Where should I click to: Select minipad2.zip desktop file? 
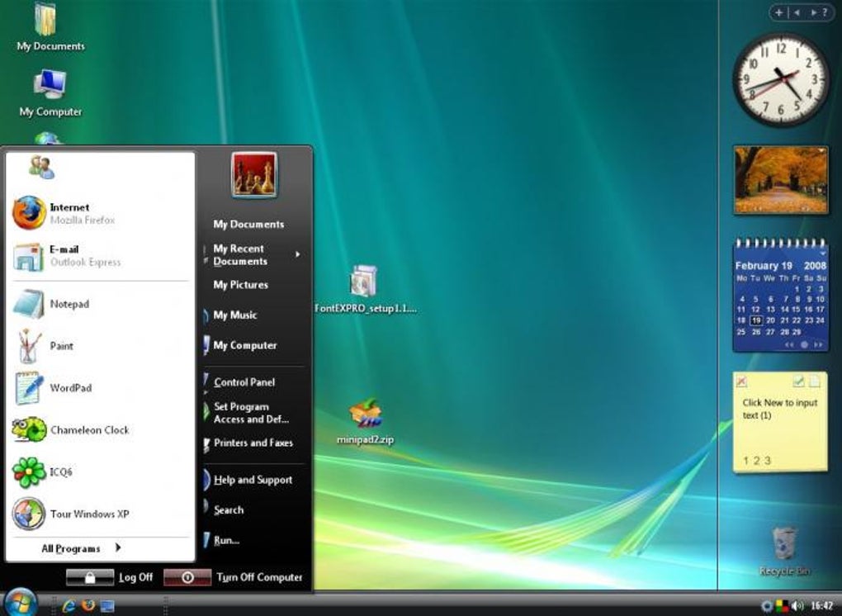(365, 422)
